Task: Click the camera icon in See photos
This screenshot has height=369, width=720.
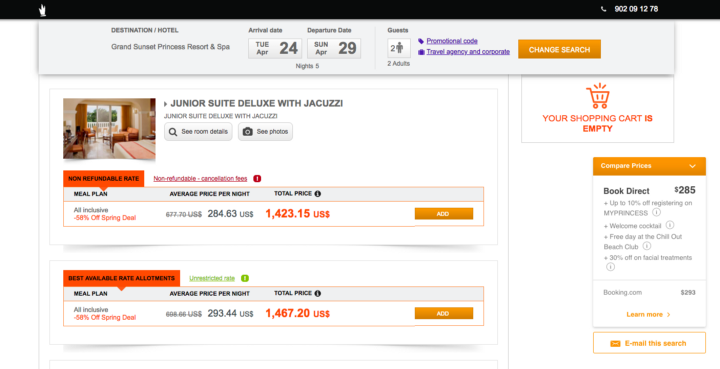Action: 248,132
